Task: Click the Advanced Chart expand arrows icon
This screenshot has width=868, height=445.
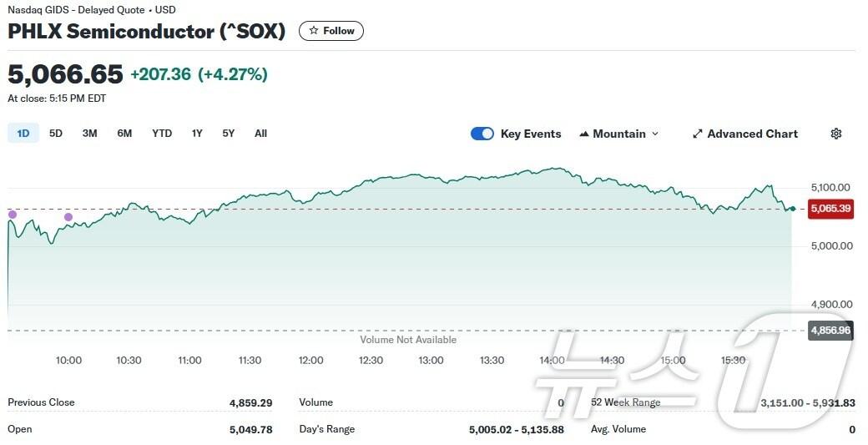Action: pyautogui.click(x=697, y=134)
